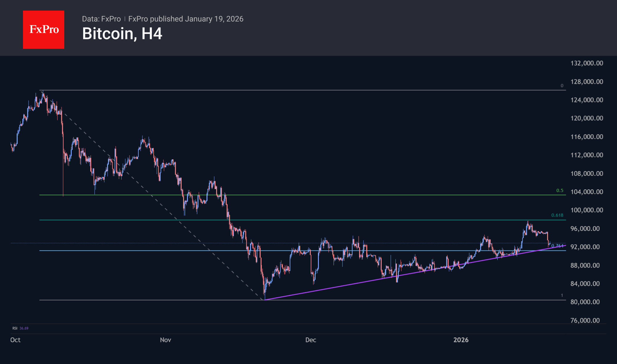
Task: Click the 0.5 Fibonacci level label
Action: click(x=559, y=191)
